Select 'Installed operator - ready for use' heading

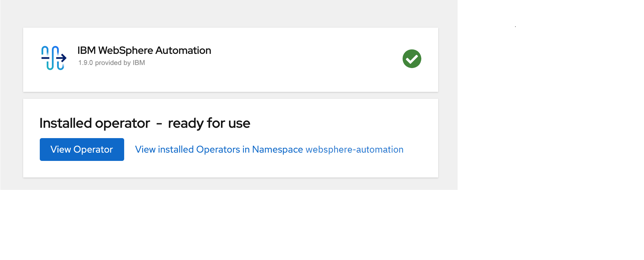tap(145, 123)
